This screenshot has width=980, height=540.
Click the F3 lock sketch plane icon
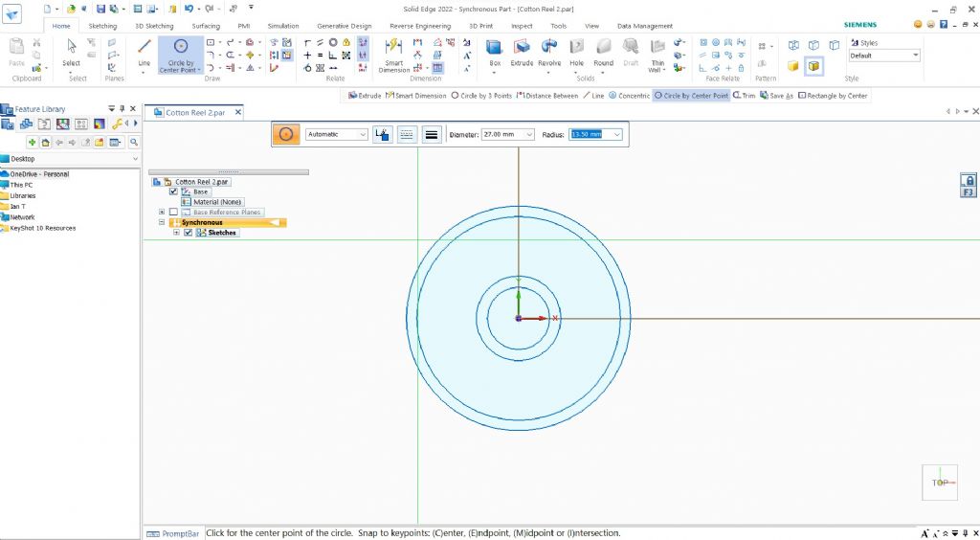tap(969, 186)
